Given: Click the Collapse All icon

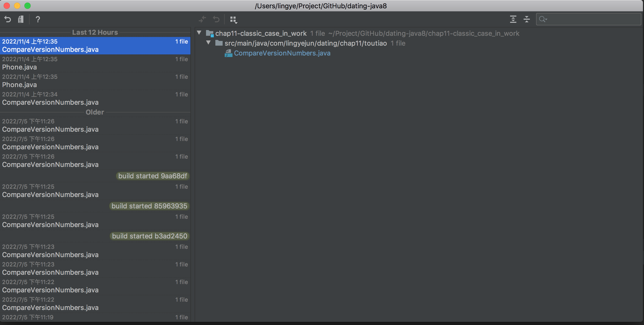Looking at the screenshot, I should click(x=526, y=19).
